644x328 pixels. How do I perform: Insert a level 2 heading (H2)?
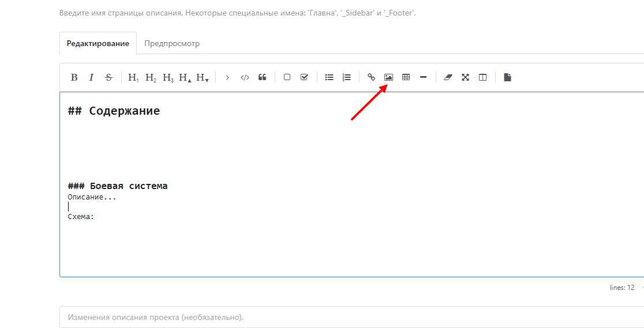[151, 77]
